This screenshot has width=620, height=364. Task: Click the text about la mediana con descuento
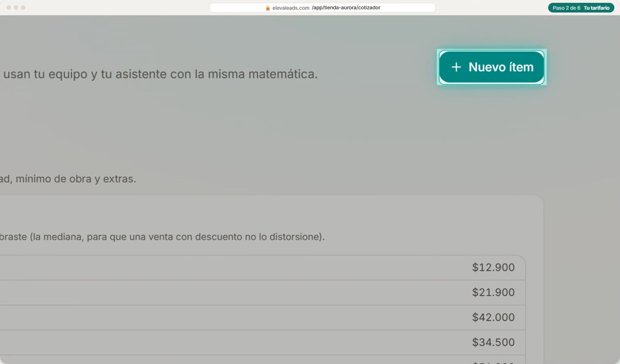[x=163, y=237]
